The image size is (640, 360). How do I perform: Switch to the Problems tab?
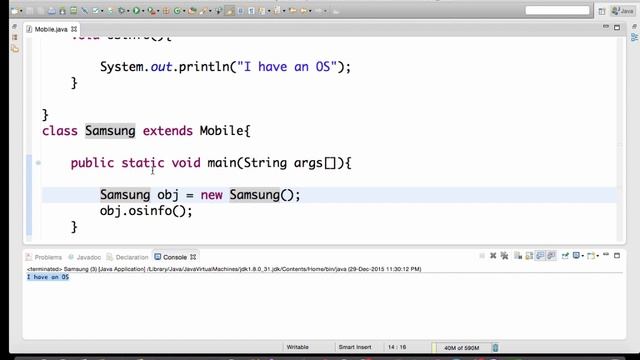tap(44, 257)
